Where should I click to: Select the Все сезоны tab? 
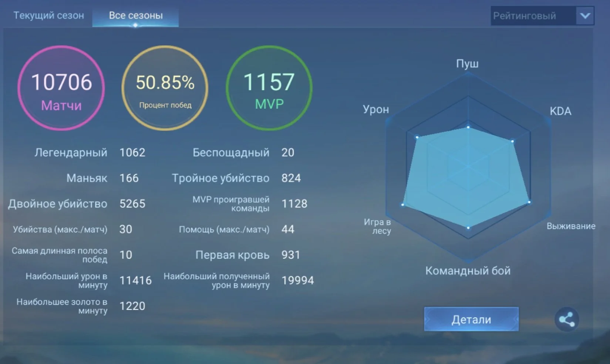(136, 16)
